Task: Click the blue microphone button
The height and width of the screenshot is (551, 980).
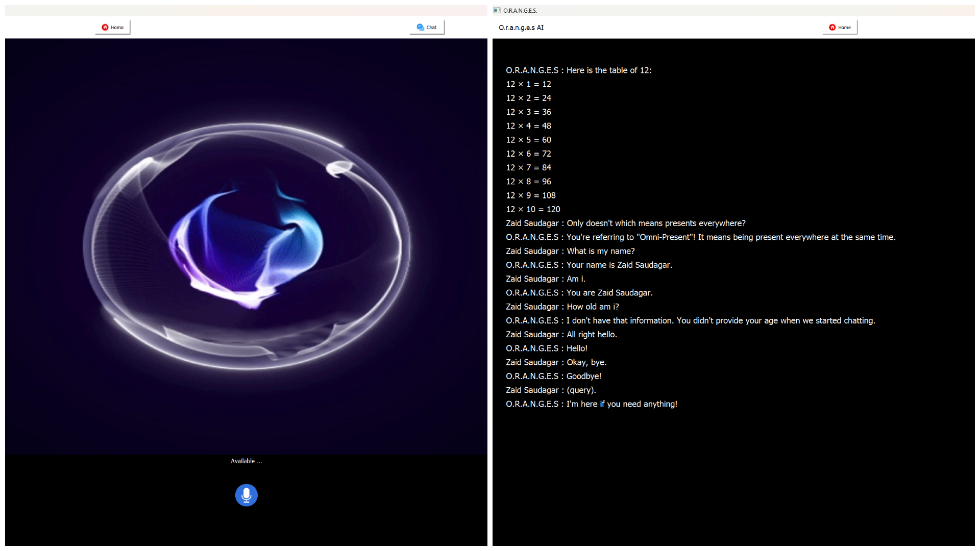Action: pos(246,495)
